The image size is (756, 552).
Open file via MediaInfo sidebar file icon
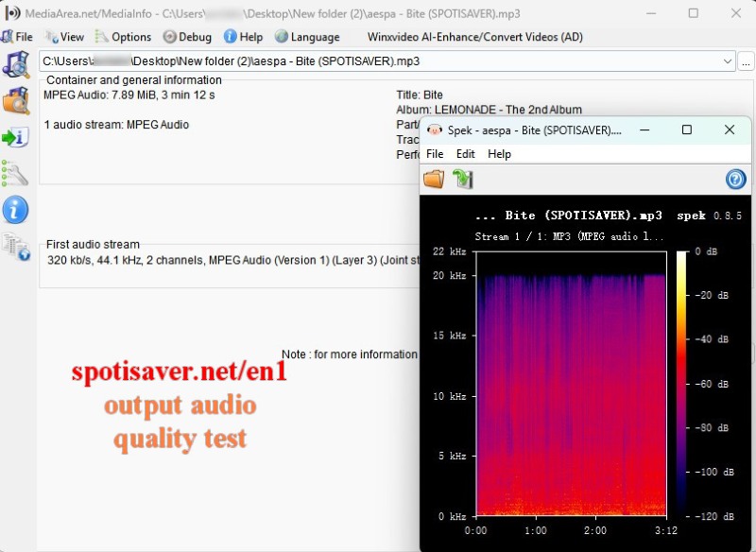[x=16, y=64]
